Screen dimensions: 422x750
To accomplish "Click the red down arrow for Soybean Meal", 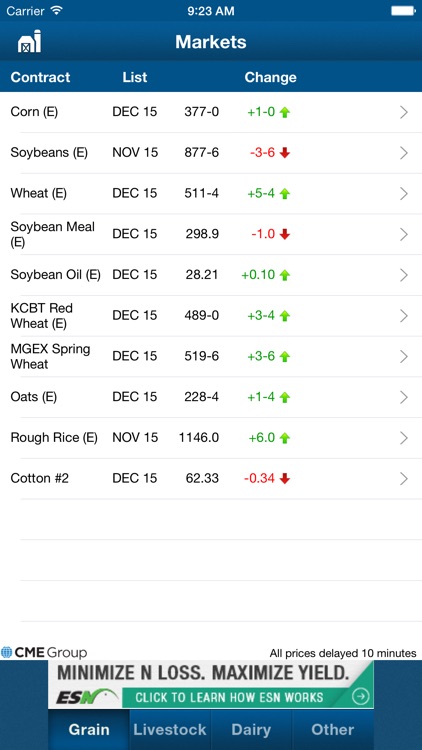I will tap(285, 234).
